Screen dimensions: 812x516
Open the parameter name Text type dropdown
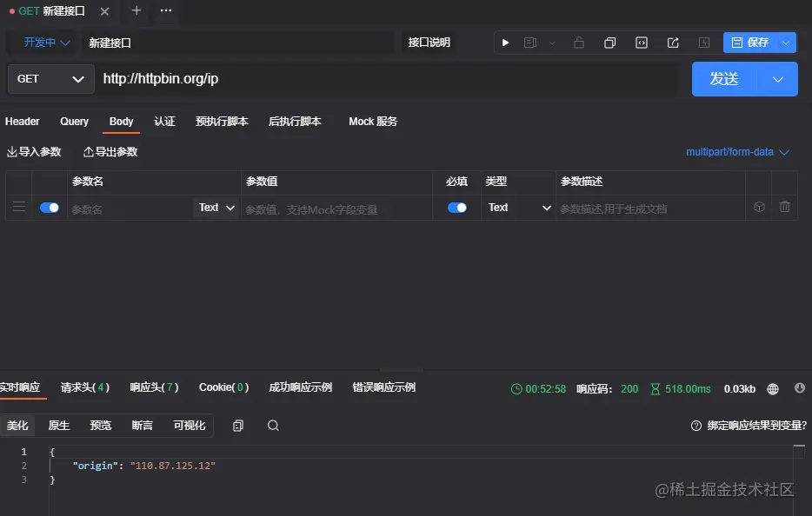point(217,208)
